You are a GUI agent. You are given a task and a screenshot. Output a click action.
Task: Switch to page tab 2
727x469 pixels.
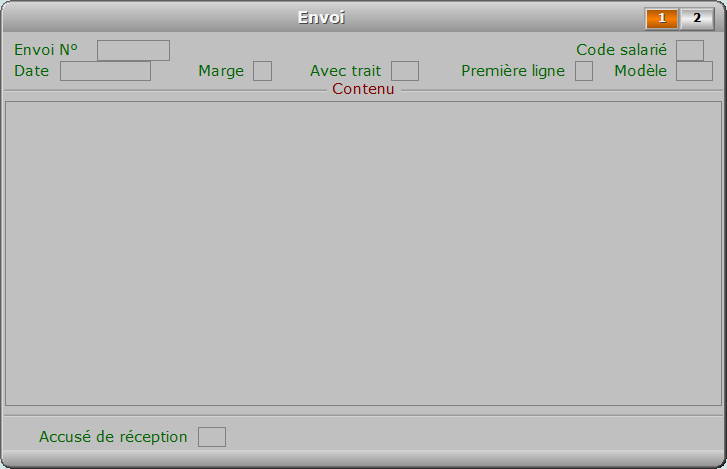(697, 19)
